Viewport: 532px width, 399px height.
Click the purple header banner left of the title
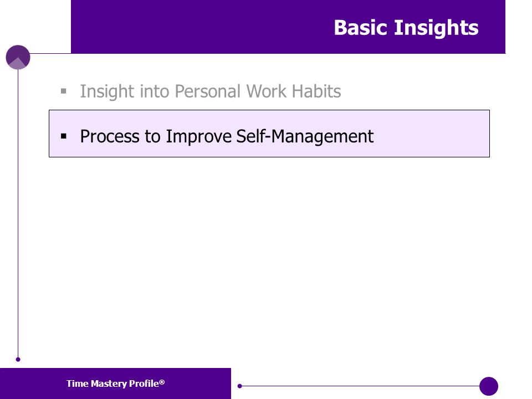pos(200,27)
